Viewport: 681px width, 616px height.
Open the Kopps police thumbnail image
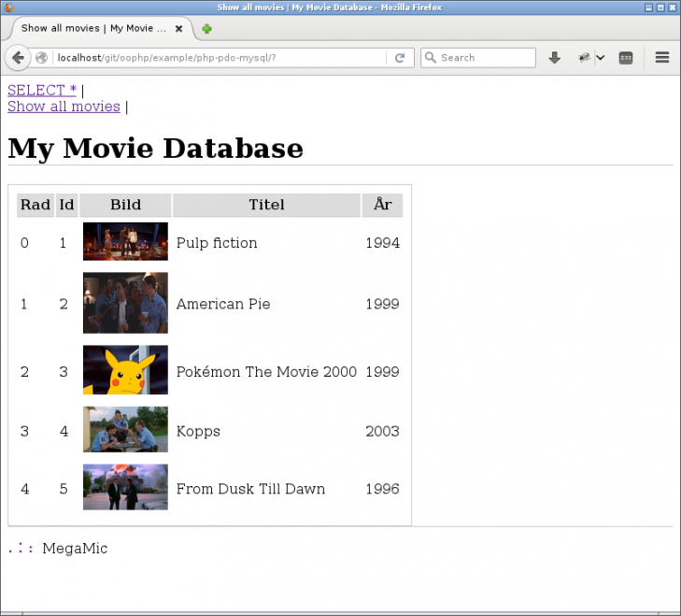125,429
